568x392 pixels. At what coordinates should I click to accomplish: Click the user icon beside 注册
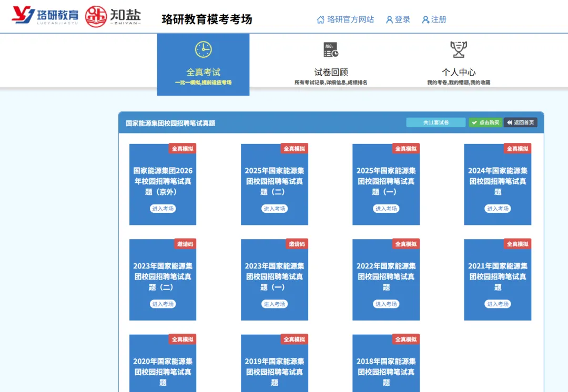pos(425,19)
